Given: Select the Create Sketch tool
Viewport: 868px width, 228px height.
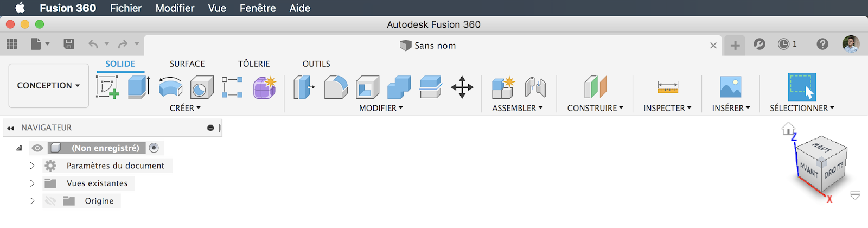Looking at the screenshot, I should point(107,87).
